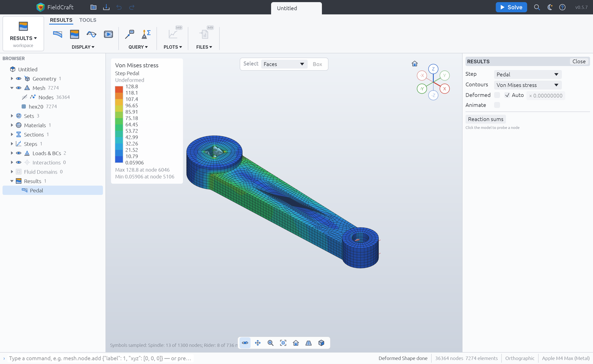Viewport: 593px width, 364px height.
Task: Click the Reaction sums button
Action: [x=485, y=119]
